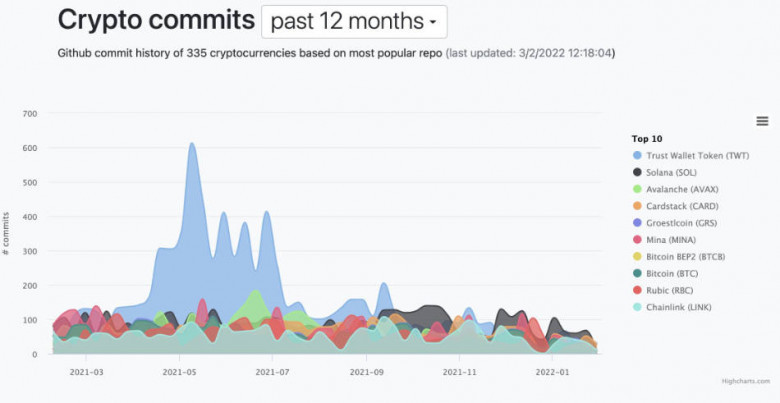The image size is (780, 403).
Task: Open the Highcharts hamburger context menu
Action: click(762, 121)
